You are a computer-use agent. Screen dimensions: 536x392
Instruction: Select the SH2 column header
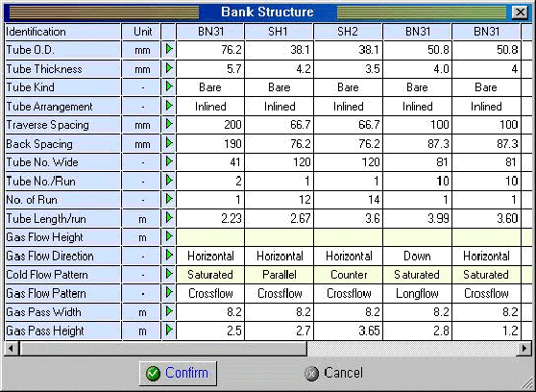[348, 32]
